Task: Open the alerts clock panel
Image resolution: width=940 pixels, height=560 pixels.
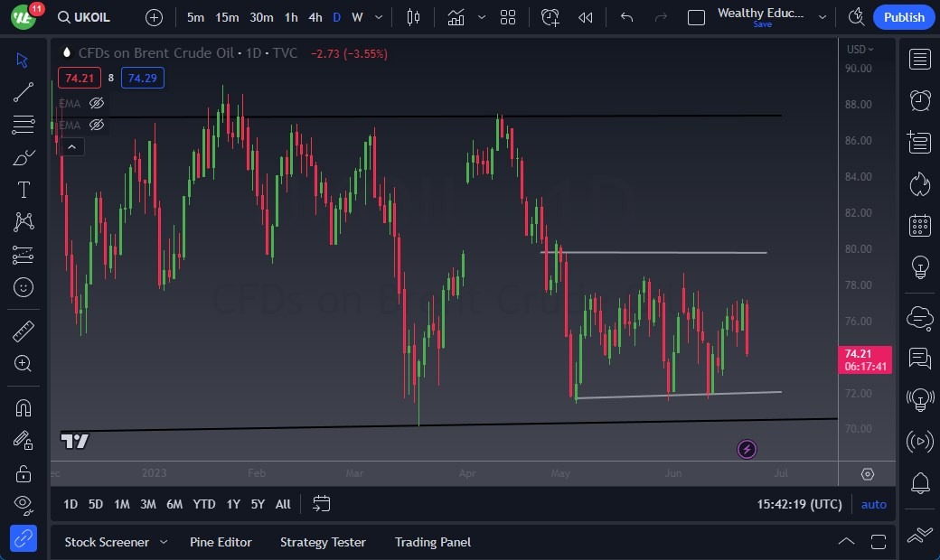Action: coord(920,100)
